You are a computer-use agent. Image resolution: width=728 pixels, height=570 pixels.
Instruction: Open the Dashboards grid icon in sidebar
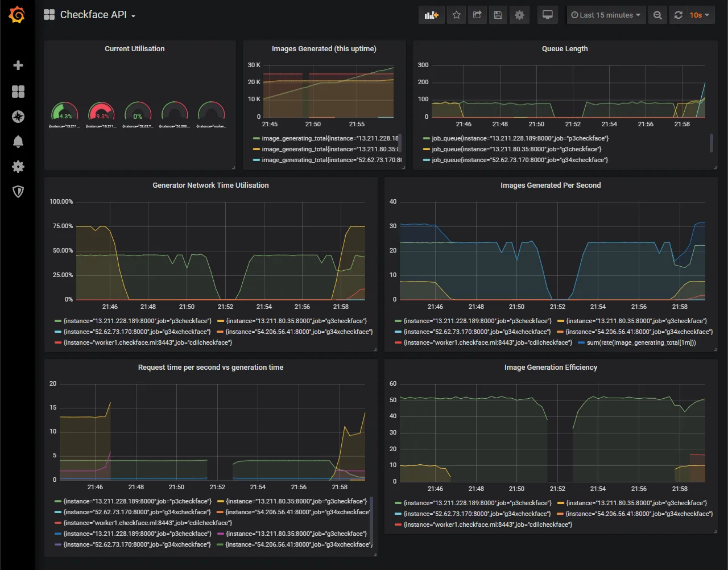18,92
